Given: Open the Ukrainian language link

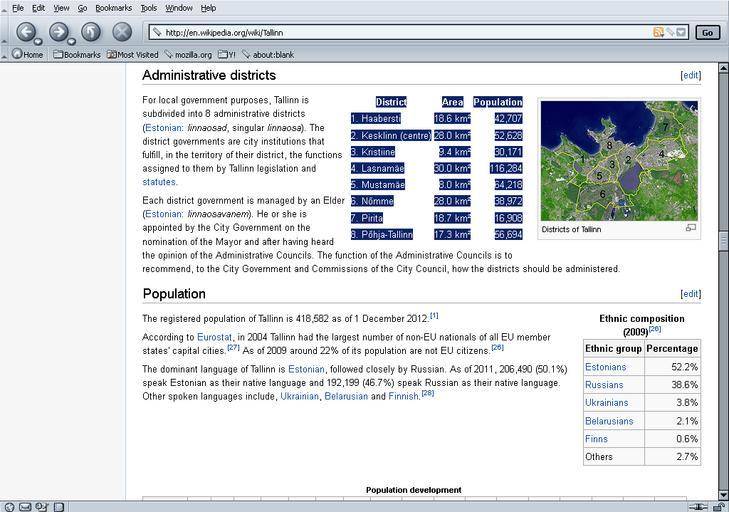Looking at the screenshot, I should (299, 396).
